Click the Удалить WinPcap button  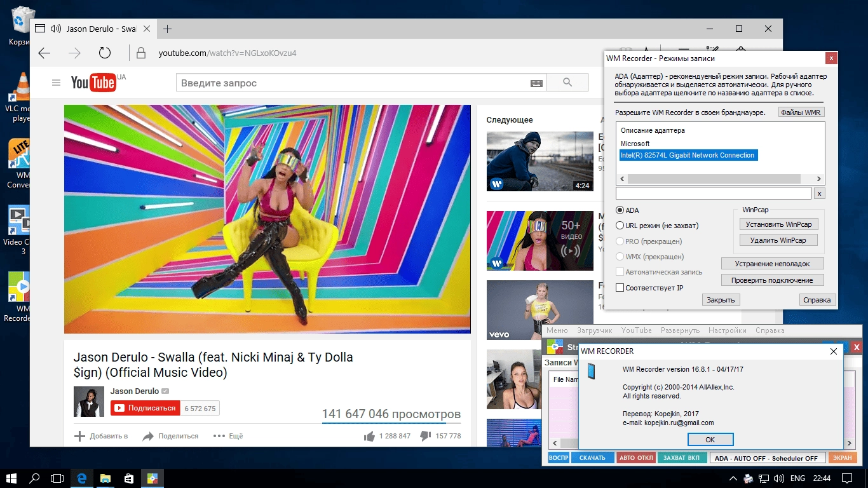(779, 240)
